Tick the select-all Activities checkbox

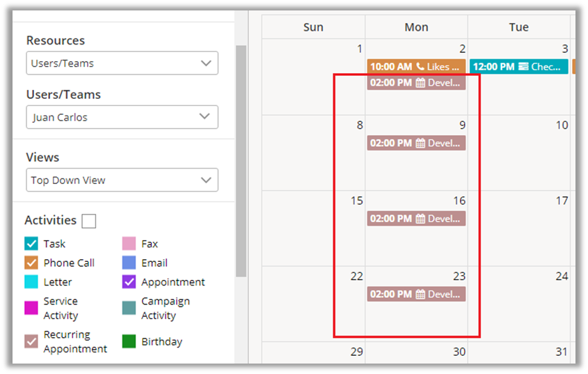(88, 221)
